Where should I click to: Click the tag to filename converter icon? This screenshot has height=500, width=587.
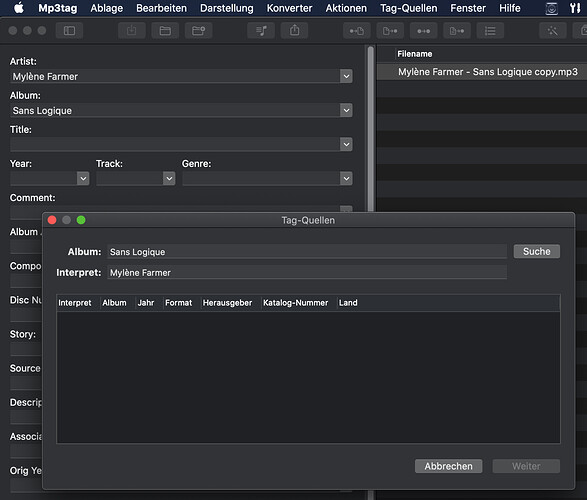[357, 31]
